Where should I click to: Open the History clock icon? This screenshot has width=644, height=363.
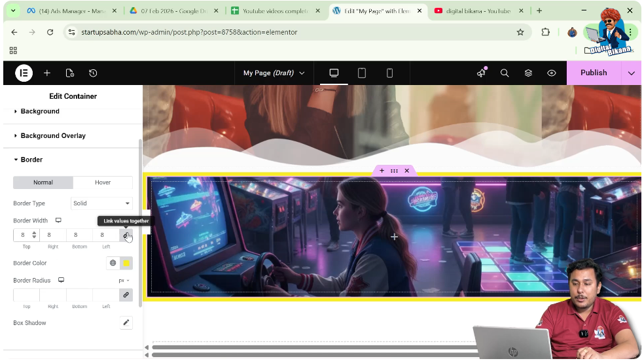tap(93, 73)
